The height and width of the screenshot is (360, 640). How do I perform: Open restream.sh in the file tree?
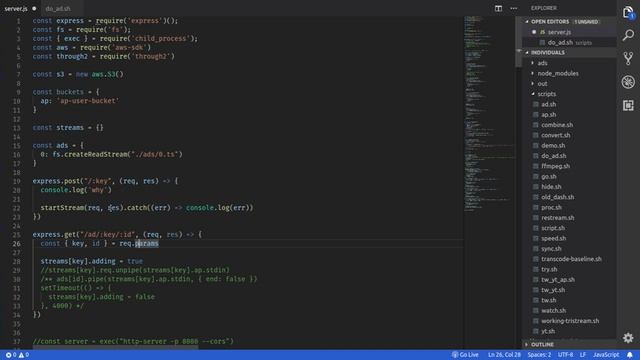557,218
